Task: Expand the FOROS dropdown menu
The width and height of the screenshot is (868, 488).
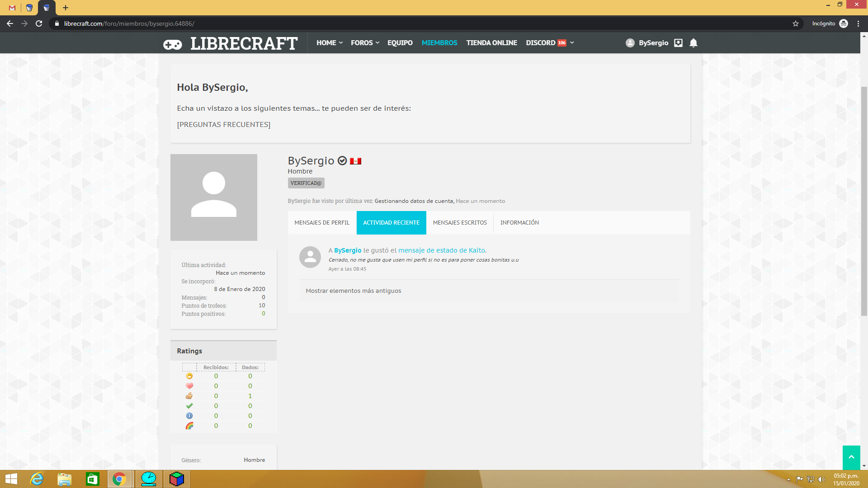Action: click(x=364, y=43)
